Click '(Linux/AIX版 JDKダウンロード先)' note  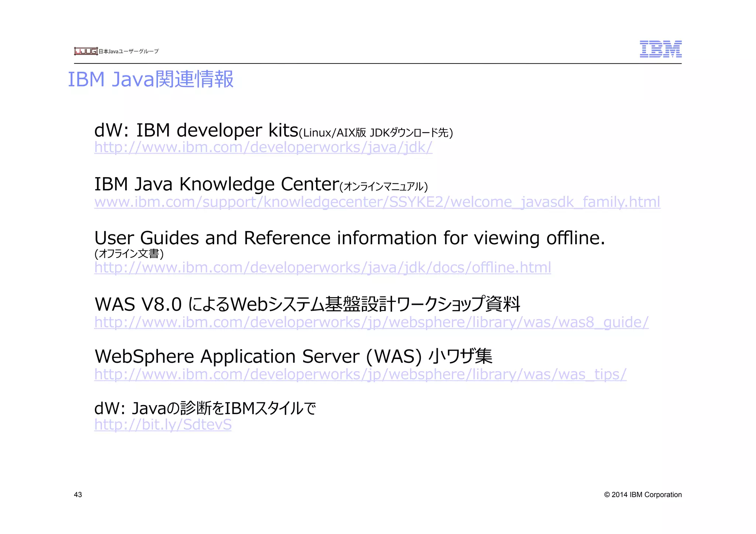pos(376,132)
